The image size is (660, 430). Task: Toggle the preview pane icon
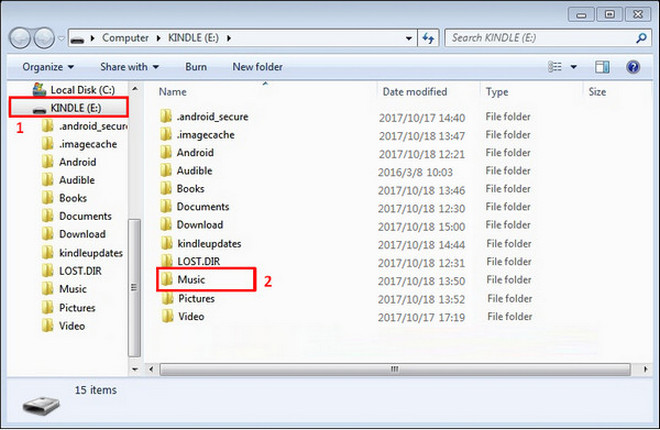coord(602,67)
